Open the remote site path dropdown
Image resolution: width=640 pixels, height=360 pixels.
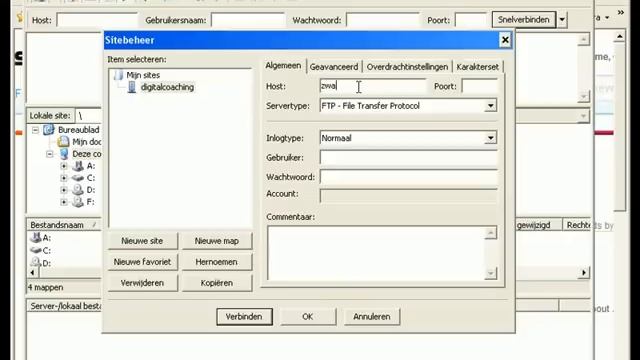(x=583, y=116)
